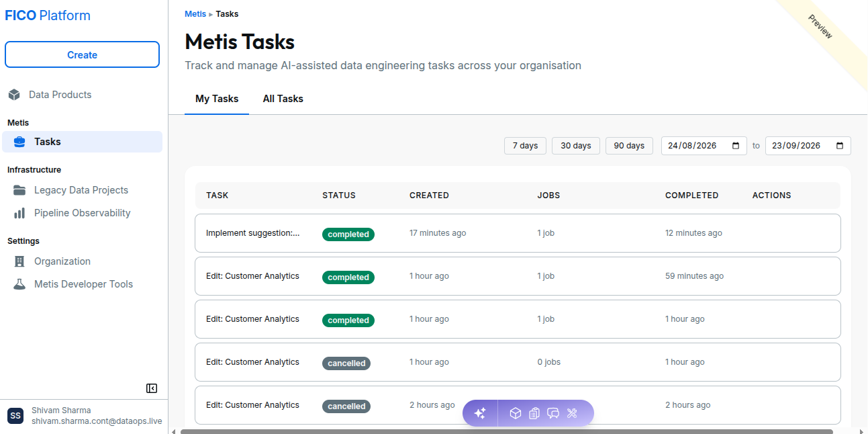
Task: Click the CREATED column header
Action: tap(429, 196)
